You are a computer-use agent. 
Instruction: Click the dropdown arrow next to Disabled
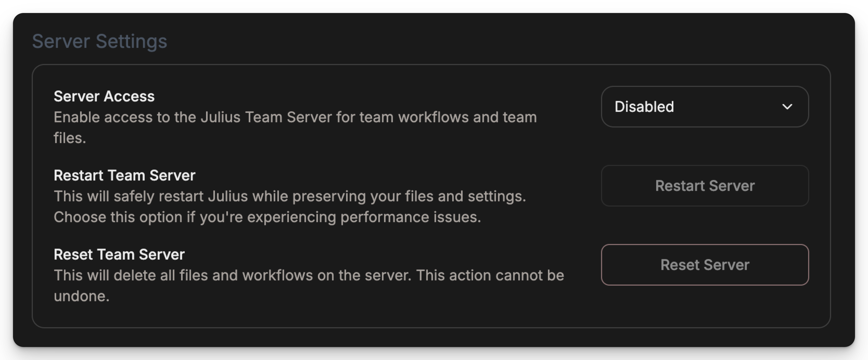tap(788, 107)
